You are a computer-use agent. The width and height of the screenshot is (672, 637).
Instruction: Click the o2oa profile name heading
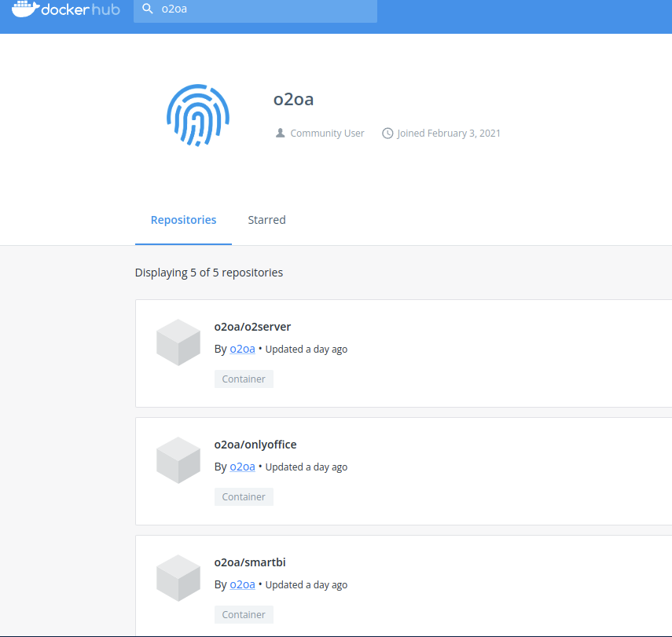(294, 100)
